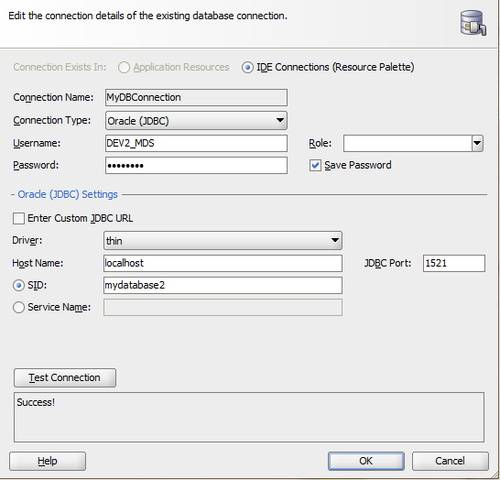Click the Username field containing DEV2_MDS
The width and height of the screenshot is (500, 480).
click(x=196, y=143)
